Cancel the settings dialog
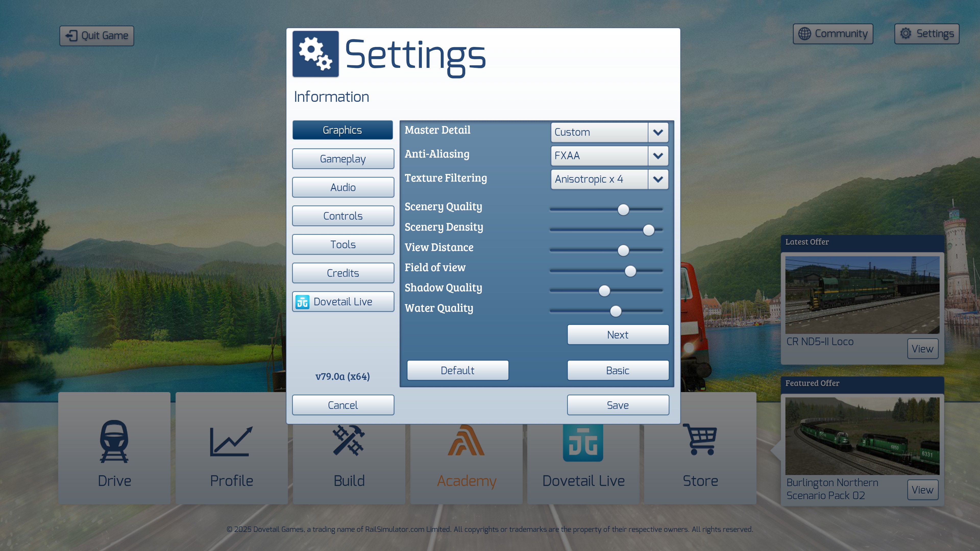This screenshot has width=980, height=551. (x=343, y=405)
